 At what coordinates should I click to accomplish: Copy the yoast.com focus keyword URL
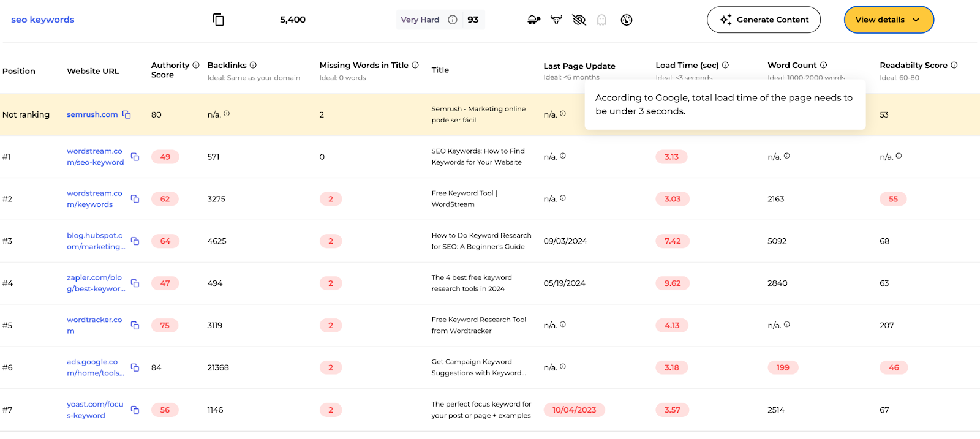[135, 410]
